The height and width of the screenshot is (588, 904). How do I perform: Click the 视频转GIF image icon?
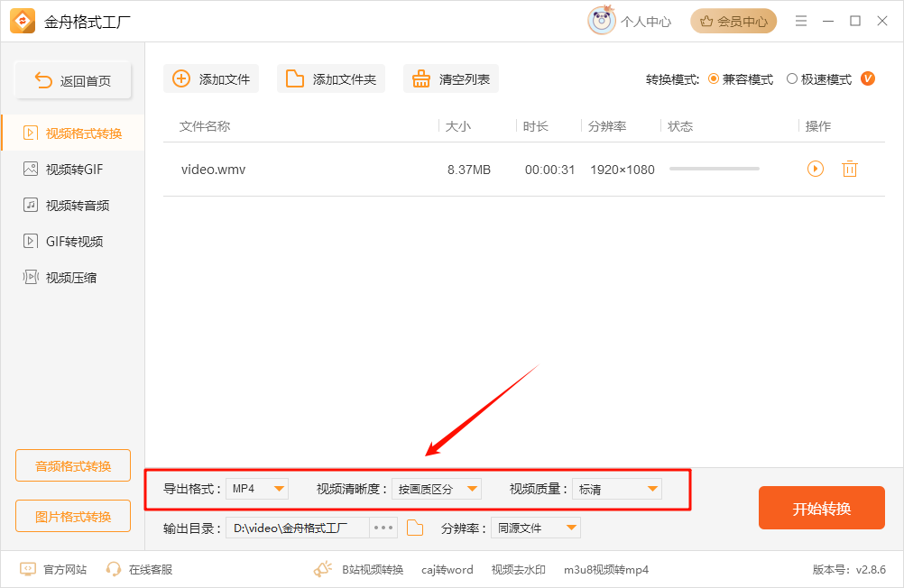click(x=31, y=169)
